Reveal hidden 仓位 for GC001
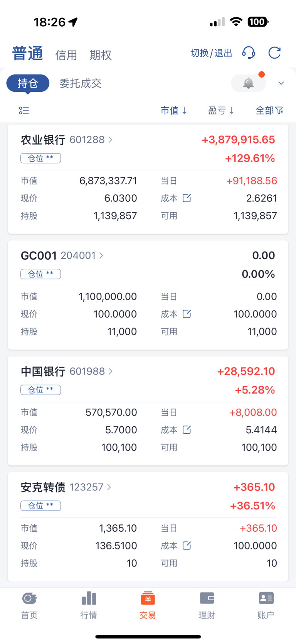 (40, 274)
